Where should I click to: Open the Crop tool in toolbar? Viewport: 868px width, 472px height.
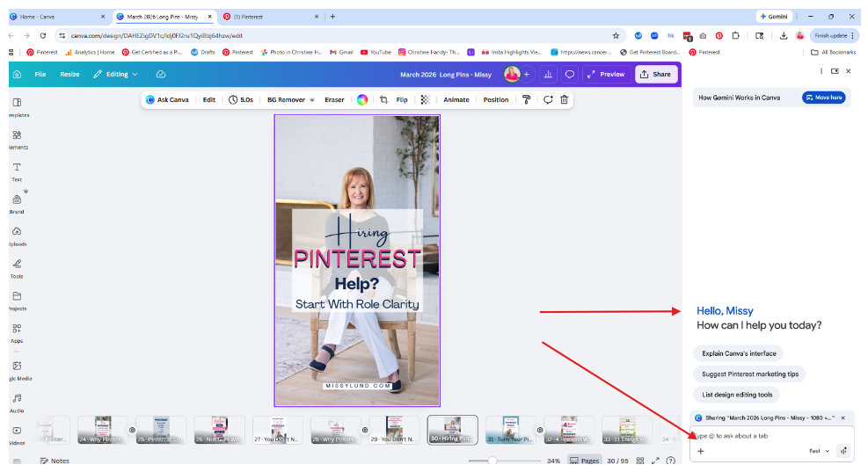(x=383, y=100)
